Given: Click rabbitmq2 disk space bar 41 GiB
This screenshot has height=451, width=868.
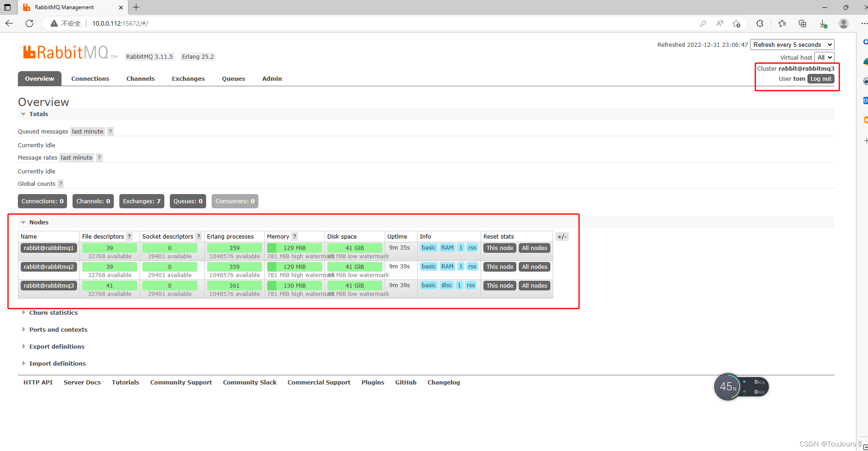Looking at the screenshot, I should pos(355,267).
